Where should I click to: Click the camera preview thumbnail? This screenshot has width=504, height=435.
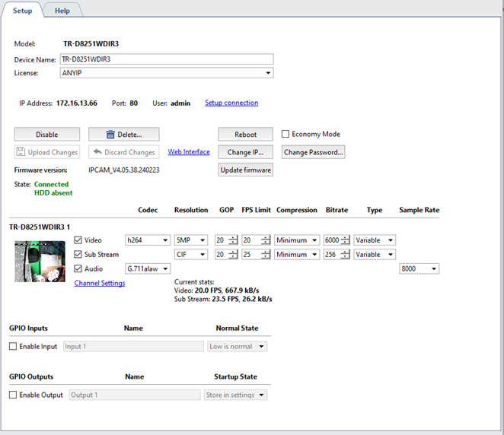click(40, 261)
